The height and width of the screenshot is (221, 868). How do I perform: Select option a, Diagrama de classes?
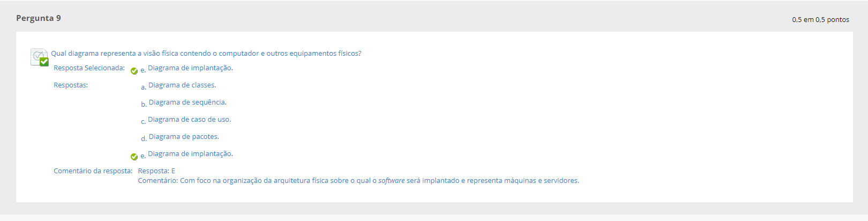182,85
